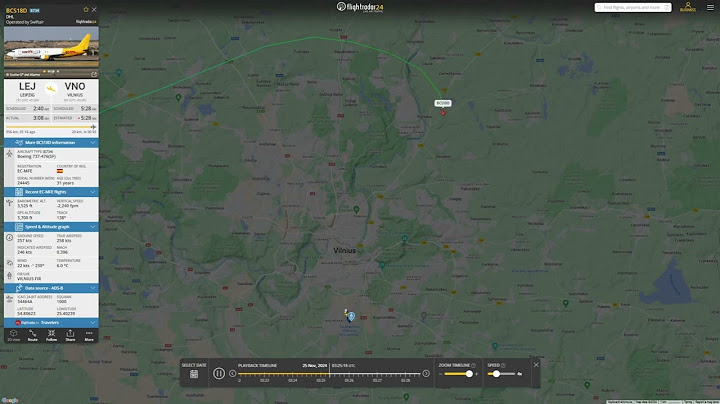Screen dimensions: 720x404
Task: Expand Speed & Altitude graph section
Action: [x=51, y=227]
